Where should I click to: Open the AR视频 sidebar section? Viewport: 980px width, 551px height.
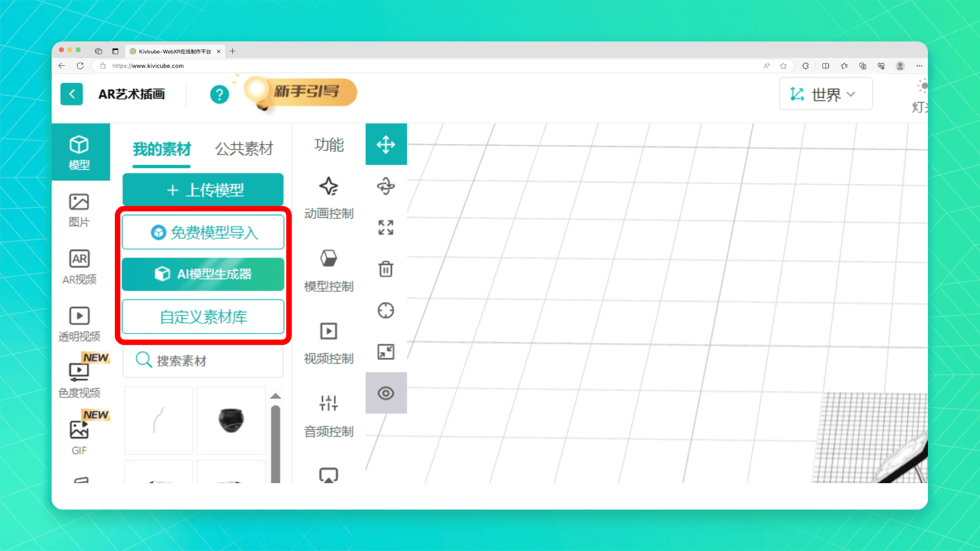point(79,267)
